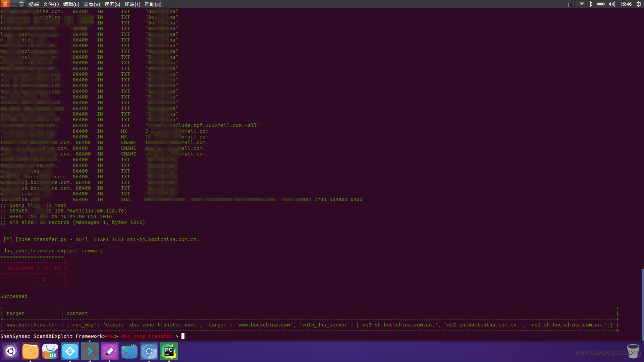This screenshot has width=644, height=362.
Task: Open the PyCharm dock icon
Action: (169, 351)
